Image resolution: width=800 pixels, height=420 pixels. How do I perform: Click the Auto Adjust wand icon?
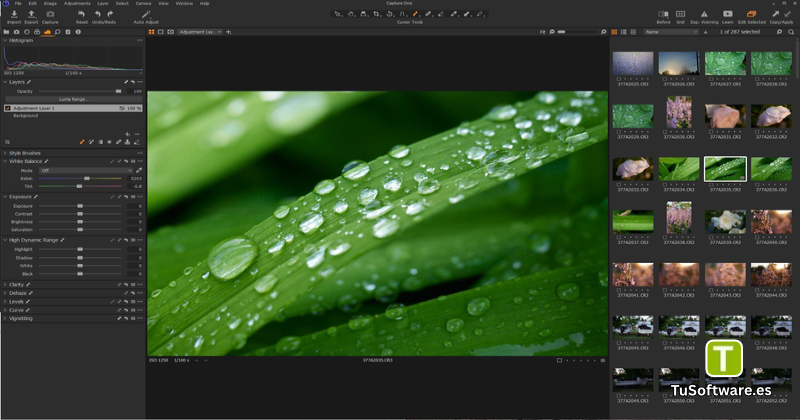tap(146, 14)
